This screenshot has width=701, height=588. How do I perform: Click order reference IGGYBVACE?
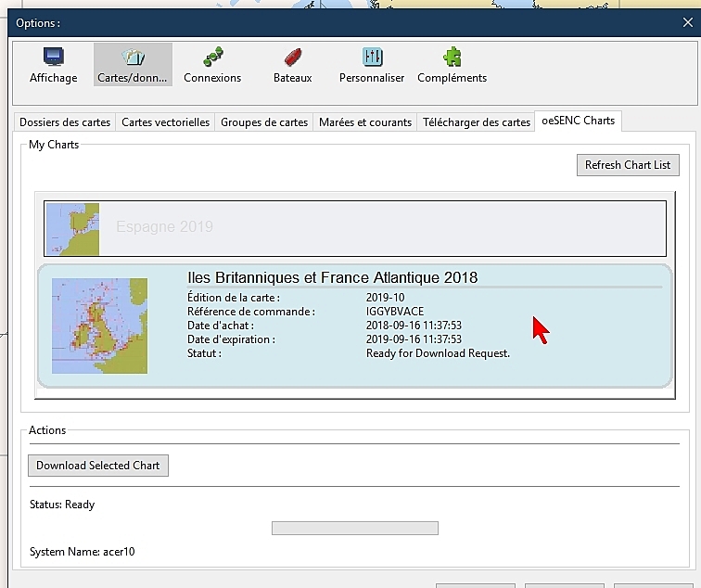pos(395,312)
